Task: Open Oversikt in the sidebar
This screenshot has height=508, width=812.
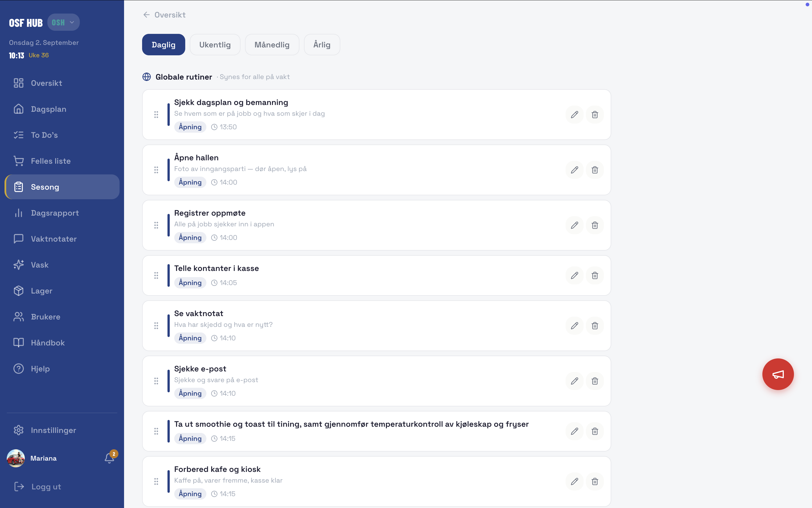Action: [x=62, y=83]
